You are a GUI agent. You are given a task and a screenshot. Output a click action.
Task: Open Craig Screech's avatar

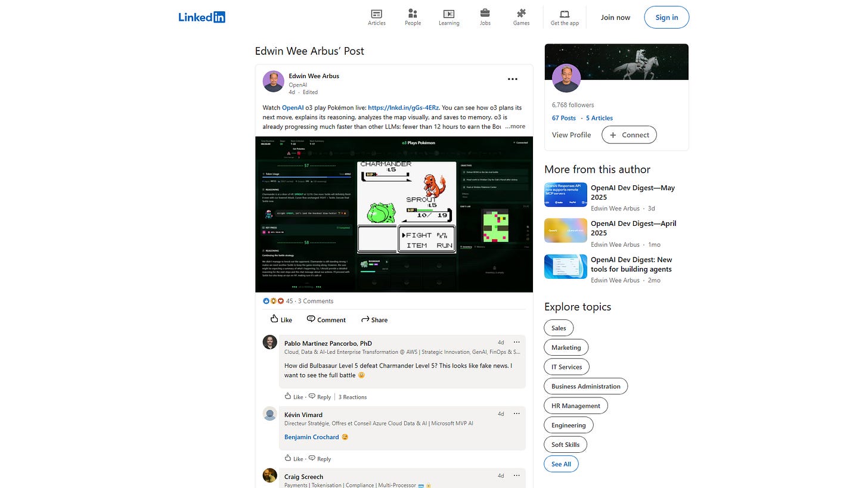[x=270, y=475]
